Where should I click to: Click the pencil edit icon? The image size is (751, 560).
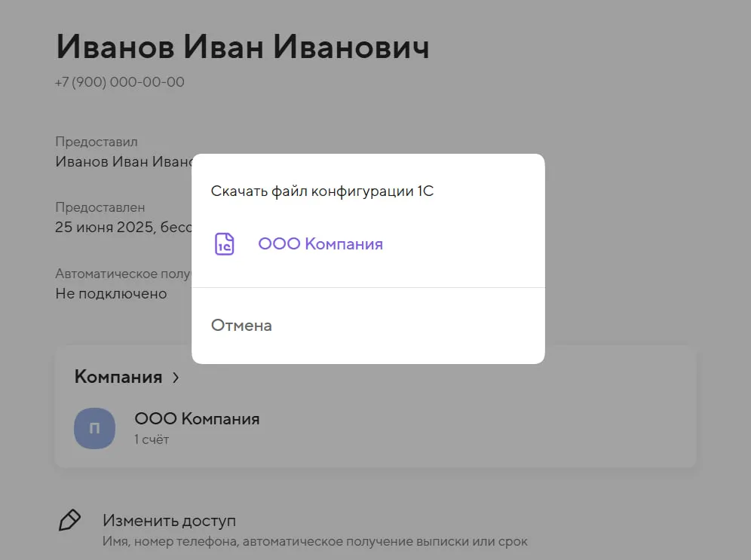69,520
